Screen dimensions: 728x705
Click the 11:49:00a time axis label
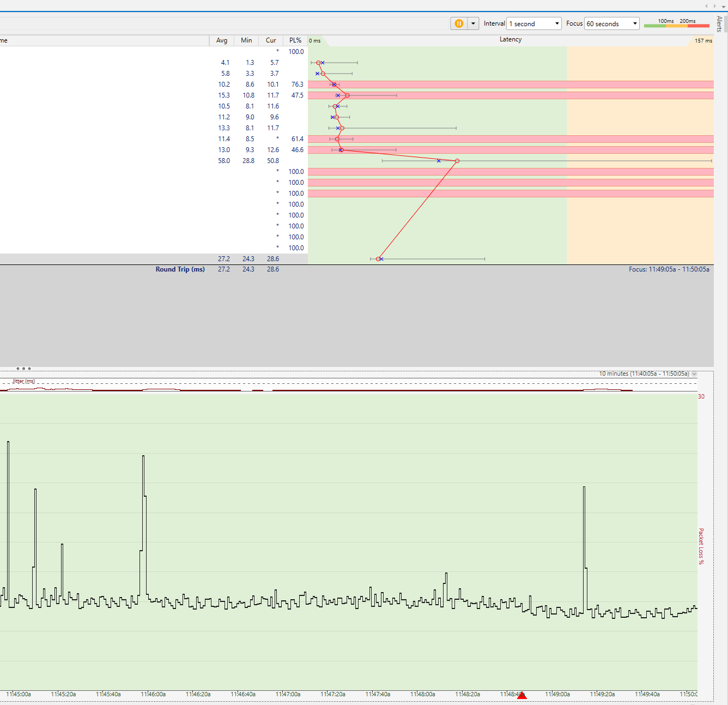pyautogui.click(x=557, y=694)
